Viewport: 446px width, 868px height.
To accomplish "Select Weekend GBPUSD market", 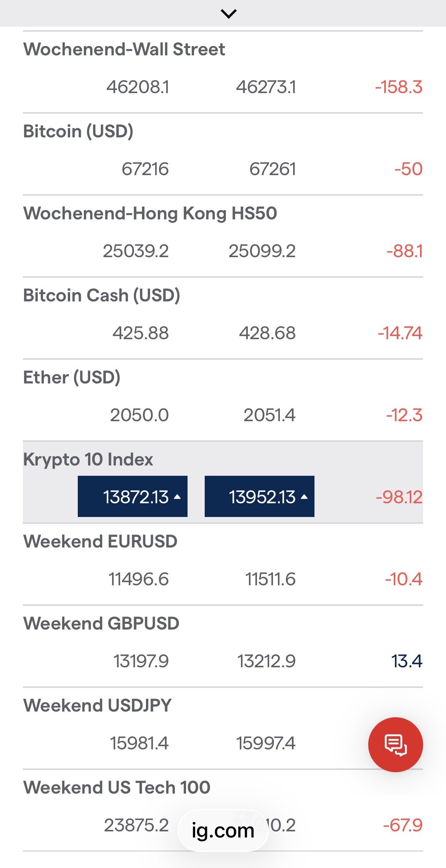I will click(x=101, y=624).
